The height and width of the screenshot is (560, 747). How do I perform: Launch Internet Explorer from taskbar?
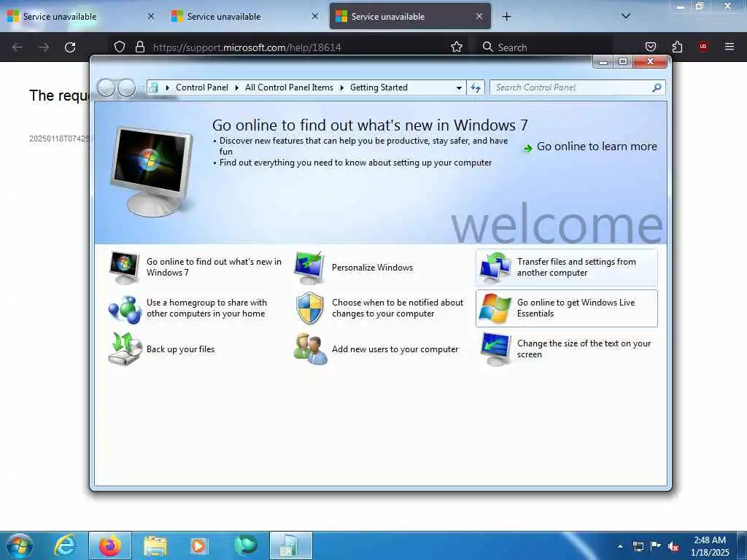coord(65,545)
